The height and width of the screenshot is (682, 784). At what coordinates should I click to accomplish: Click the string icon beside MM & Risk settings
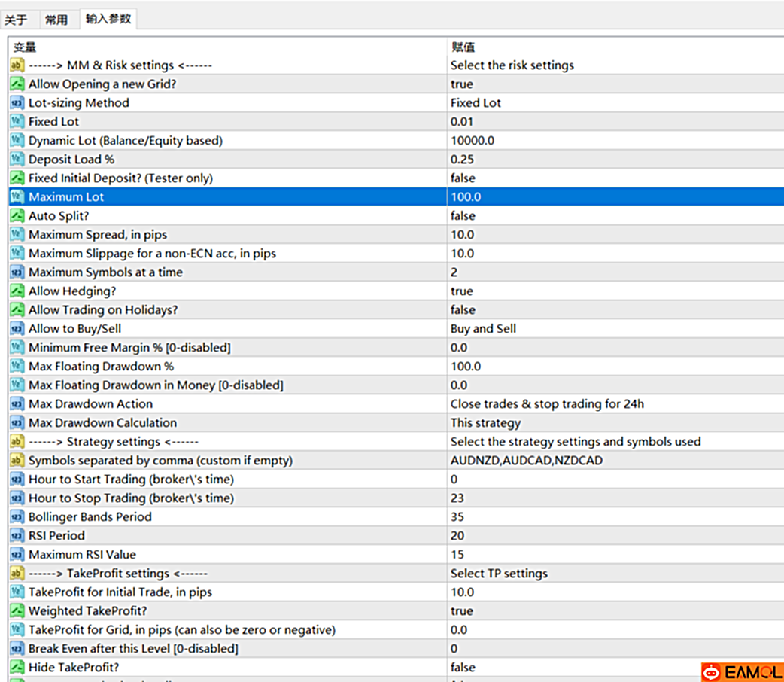coord(17,65)
